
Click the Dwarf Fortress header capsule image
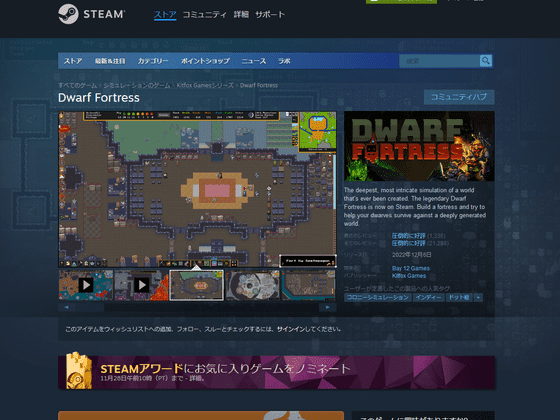click(x=419, y=146)
